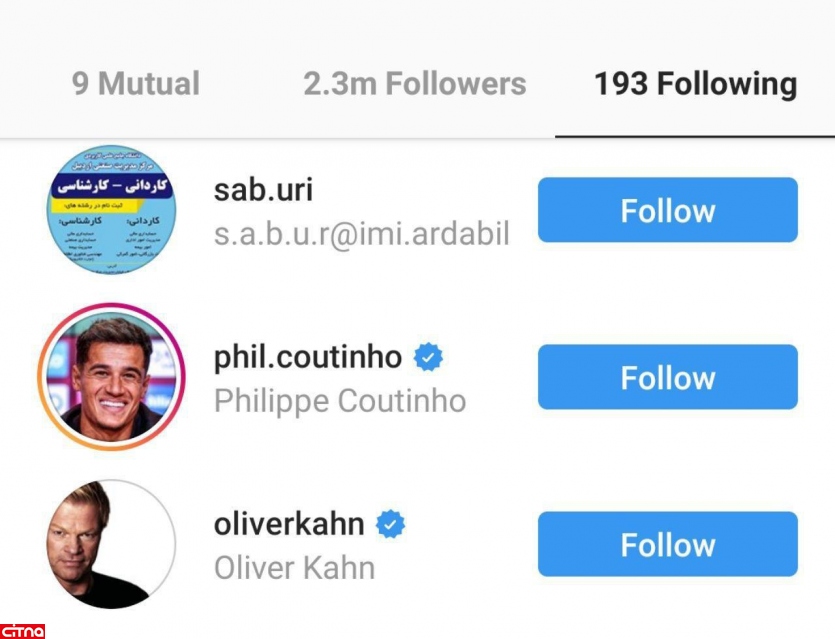Click the phil.coutinho username
Screen dimensions: 835x639
pyautogui.click(x=307, y=357)
